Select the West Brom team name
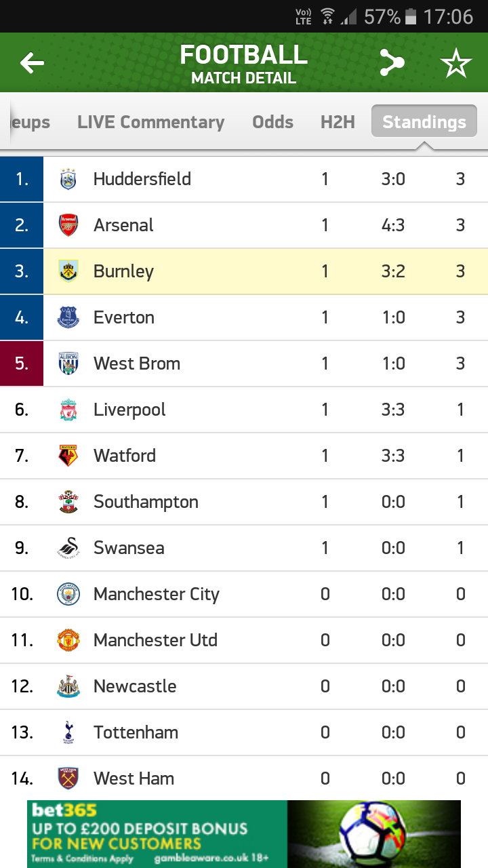The height and width of the screenshot is (868, 488). [137, 363]
